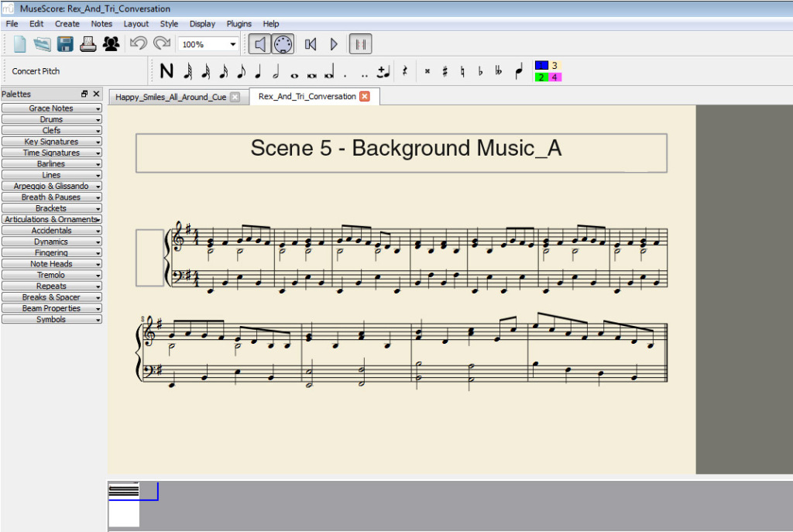Screen dimensions: 793x532
Task: Start score playback
Action: tap(333, 43)
